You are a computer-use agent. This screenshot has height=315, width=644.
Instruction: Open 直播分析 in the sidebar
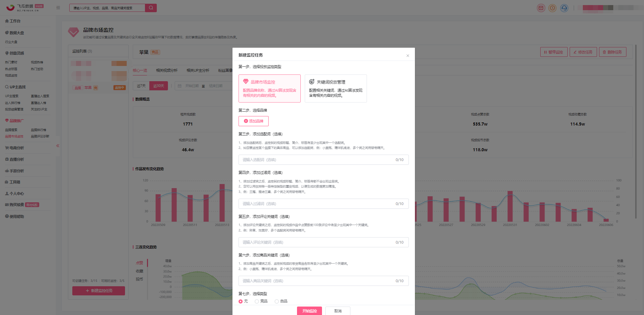click(15, 159)
